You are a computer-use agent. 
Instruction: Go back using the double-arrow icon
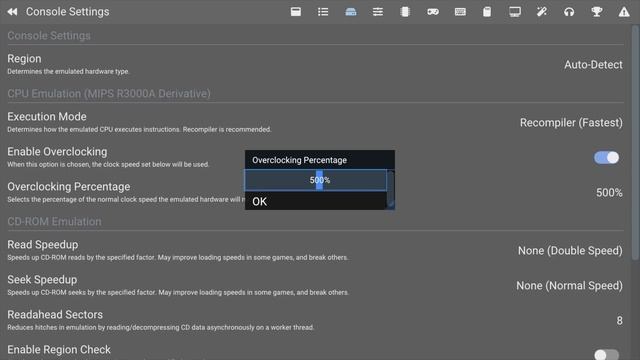12,12
